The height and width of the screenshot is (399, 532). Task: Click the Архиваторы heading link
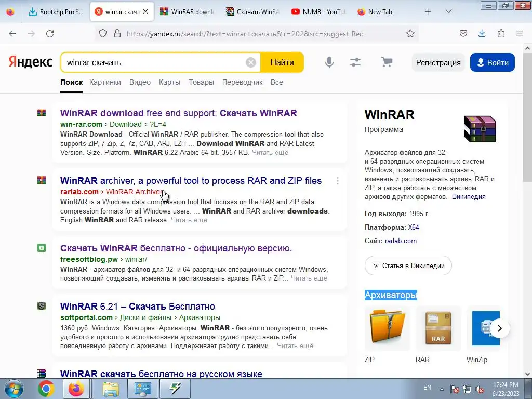(391, 295)
